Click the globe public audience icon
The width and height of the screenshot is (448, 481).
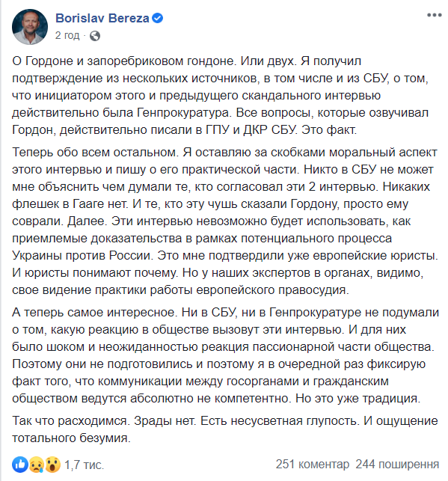coord(95,36)
